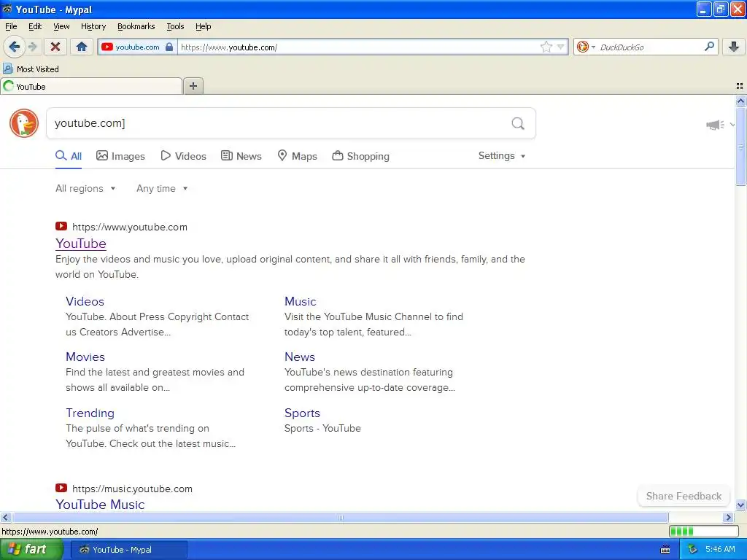Expand the Any time filter

tap(162, 189)
